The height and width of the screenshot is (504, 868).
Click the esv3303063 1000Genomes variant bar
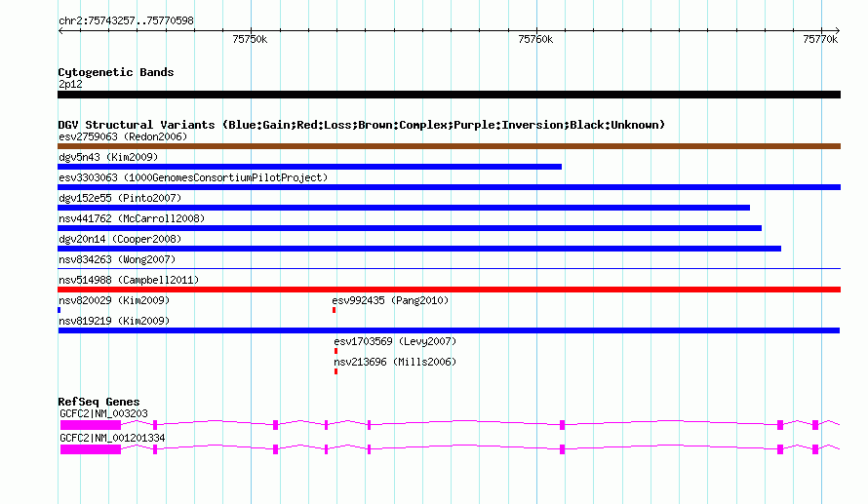click(449, 187)
